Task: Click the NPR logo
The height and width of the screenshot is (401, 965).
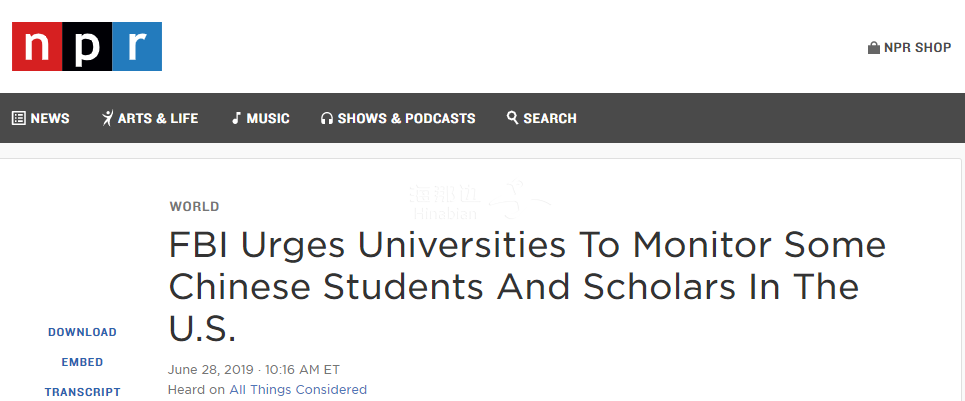Action: click(87, 47)
